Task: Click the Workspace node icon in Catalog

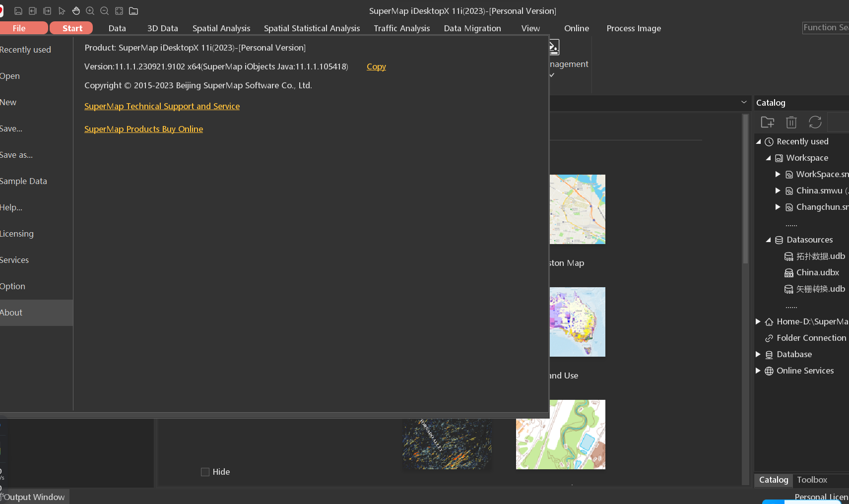Action: [x=779, y=158]
